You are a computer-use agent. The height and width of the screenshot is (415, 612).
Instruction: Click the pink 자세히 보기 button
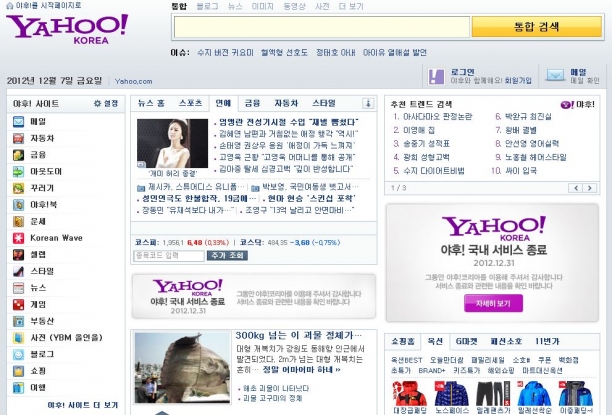pyautogui.click(x=493, y=303)
